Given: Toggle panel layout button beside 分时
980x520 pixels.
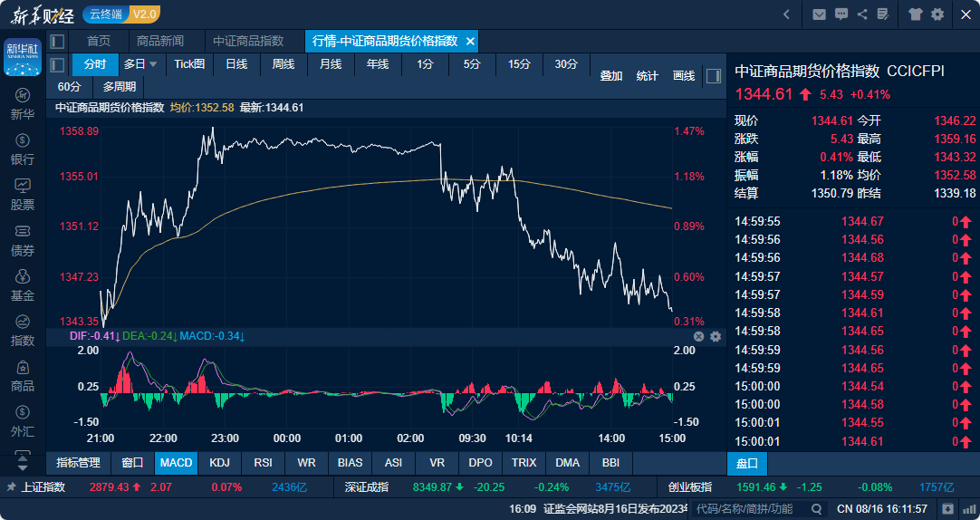Looking at the screenshot, I should click(57, 64).
